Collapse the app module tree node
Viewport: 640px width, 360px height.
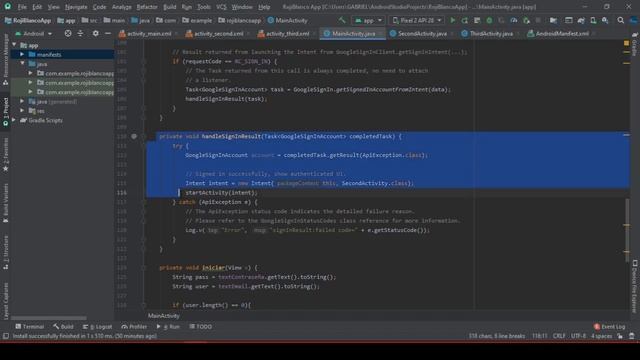[x=14, y=45]
